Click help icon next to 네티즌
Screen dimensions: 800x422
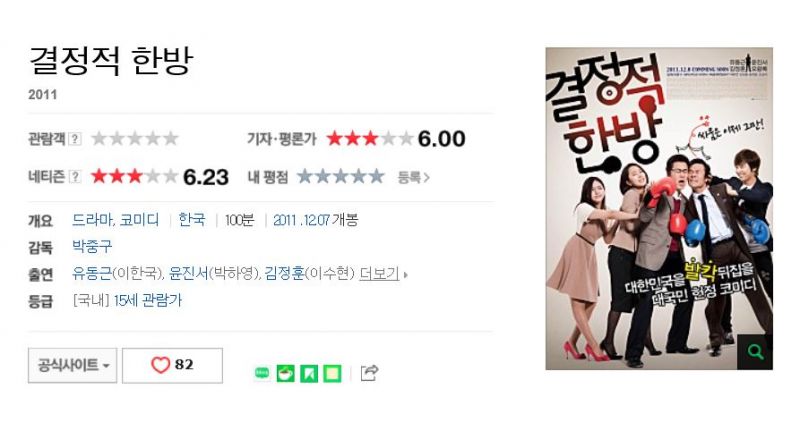75,177
